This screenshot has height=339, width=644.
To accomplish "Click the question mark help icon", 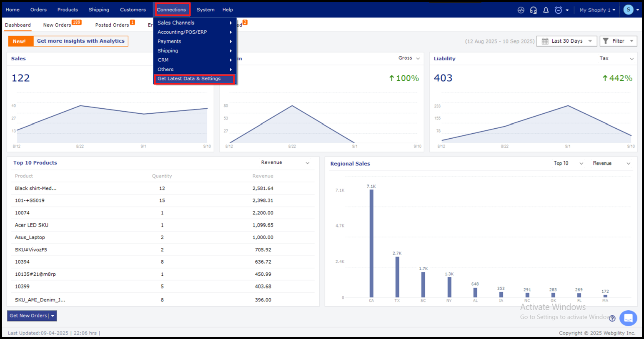I will point(612,319).
